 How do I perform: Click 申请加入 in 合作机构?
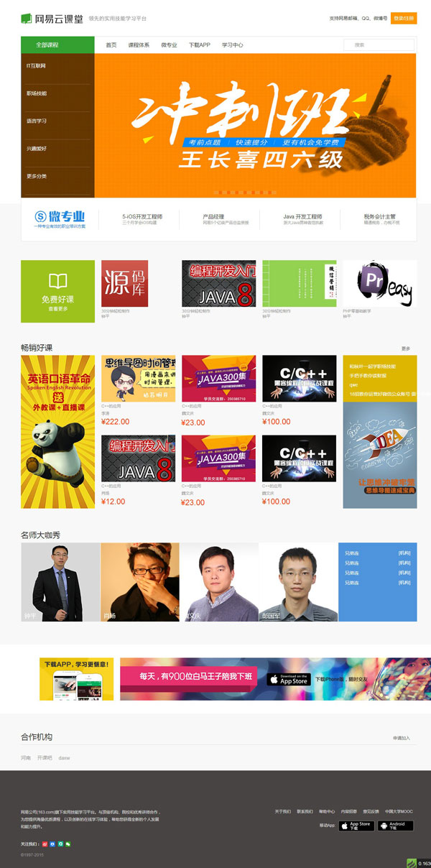tap(402, 738)
